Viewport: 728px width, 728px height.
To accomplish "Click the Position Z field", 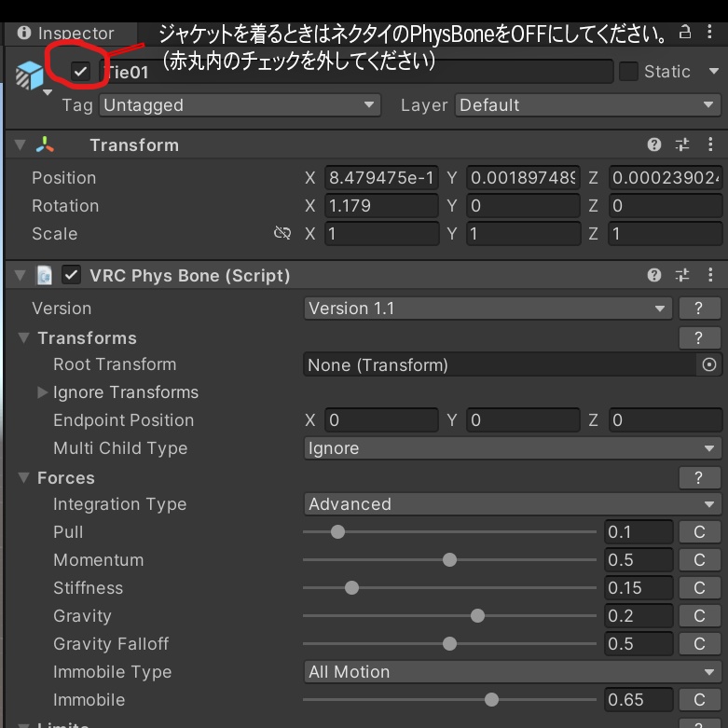I will tap(666, 178).
